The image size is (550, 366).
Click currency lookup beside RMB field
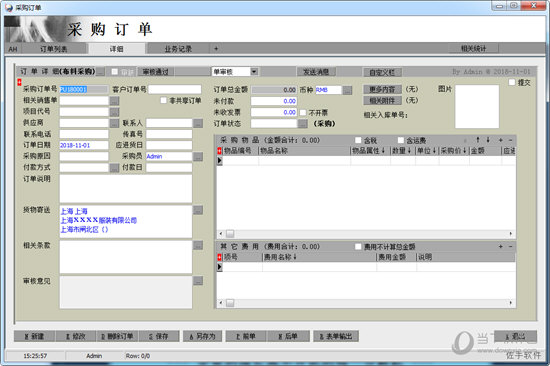[x=347, y=90]
